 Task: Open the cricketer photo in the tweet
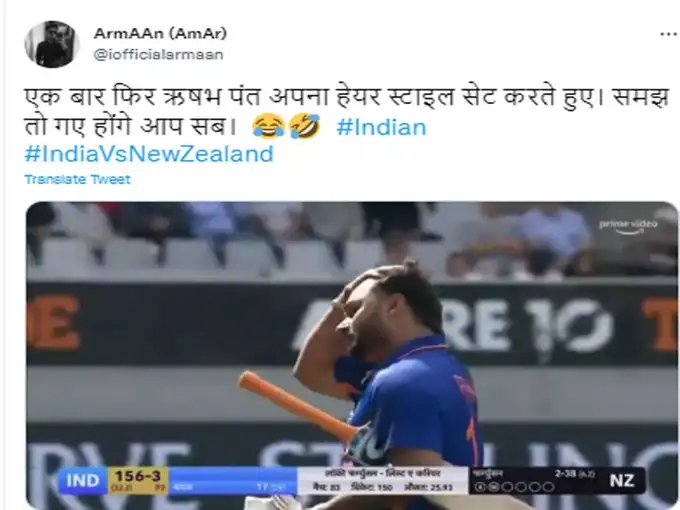pos(351,355)
